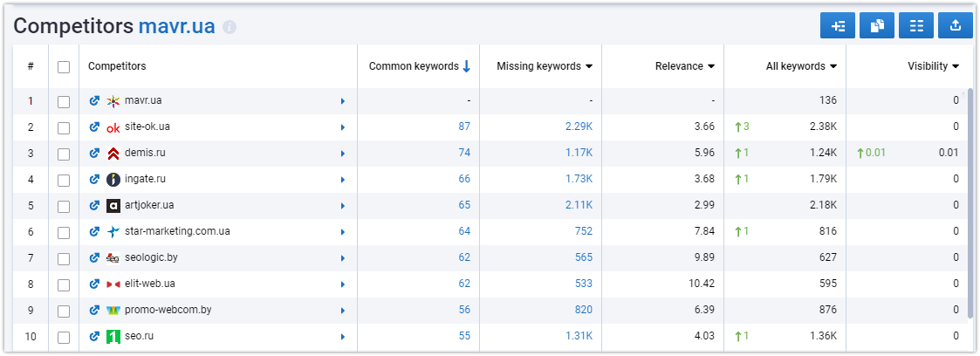Expand the arrow next to ingate.ru
Viewport: 980px width, 356px height.
[342, 180]
